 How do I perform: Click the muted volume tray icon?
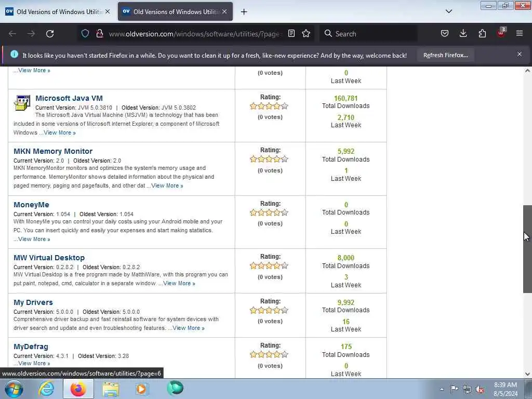(480, 390)
